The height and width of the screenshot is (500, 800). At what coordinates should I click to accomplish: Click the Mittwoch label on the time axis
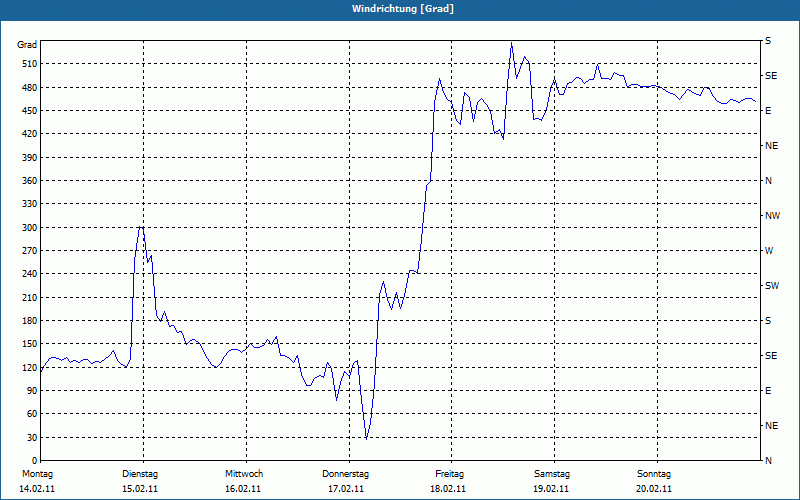[243, 474]
